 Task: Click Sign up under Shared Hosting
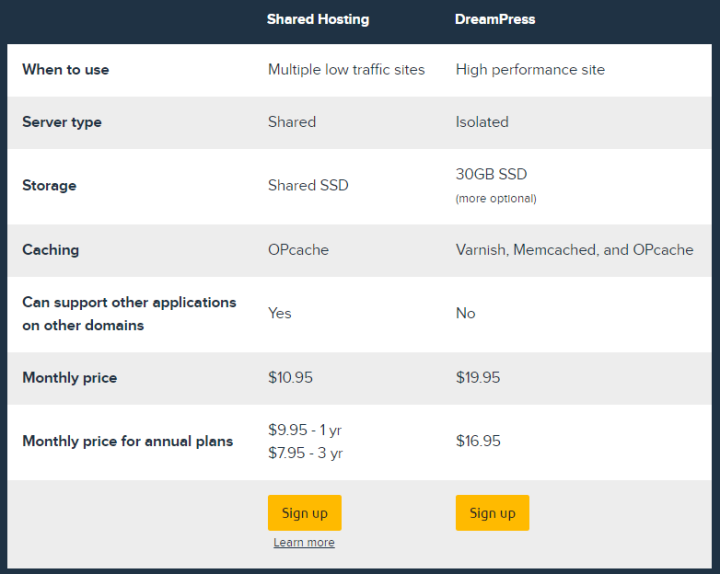[x=304, y=512]
